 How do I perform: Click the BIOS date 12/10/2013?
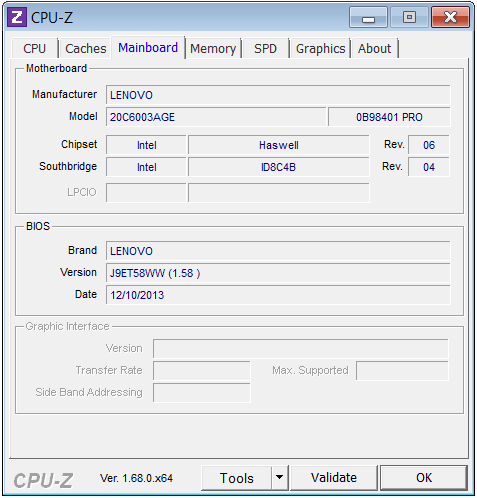278,295
